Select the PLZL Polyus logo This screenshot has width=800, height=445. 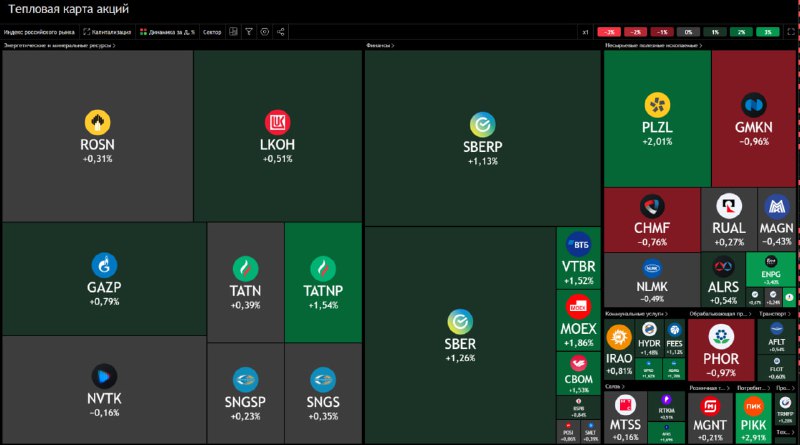(657, 105)
